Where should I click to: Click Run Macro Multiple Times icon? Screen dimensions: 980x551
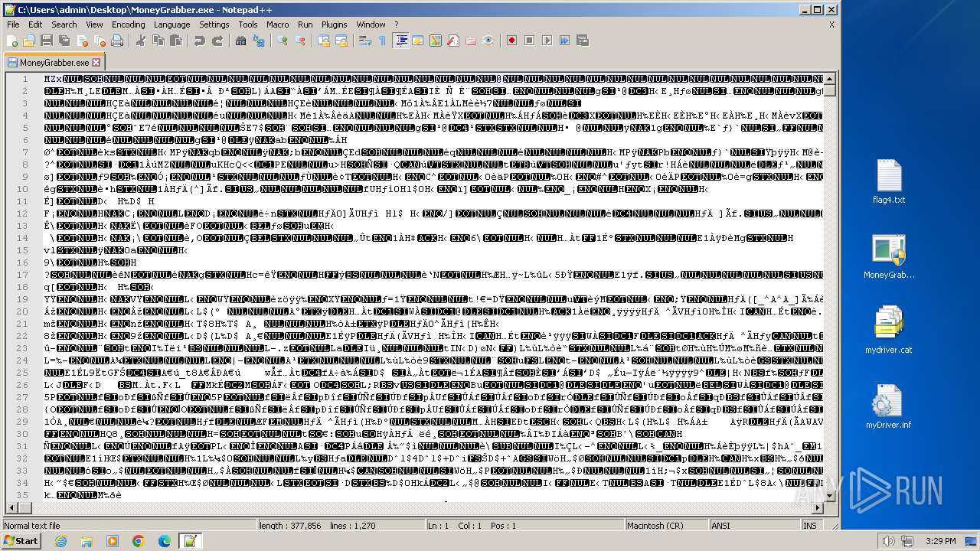click(564, 41)
